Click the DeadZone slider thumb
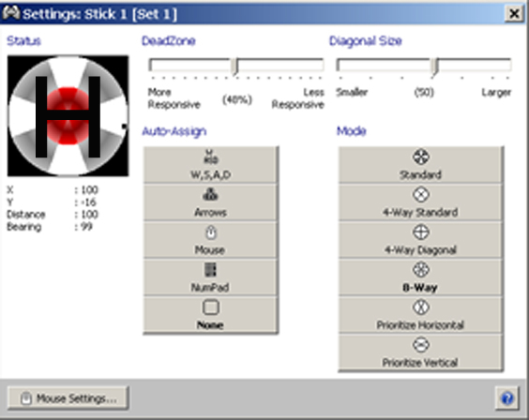 click(235, 67)
